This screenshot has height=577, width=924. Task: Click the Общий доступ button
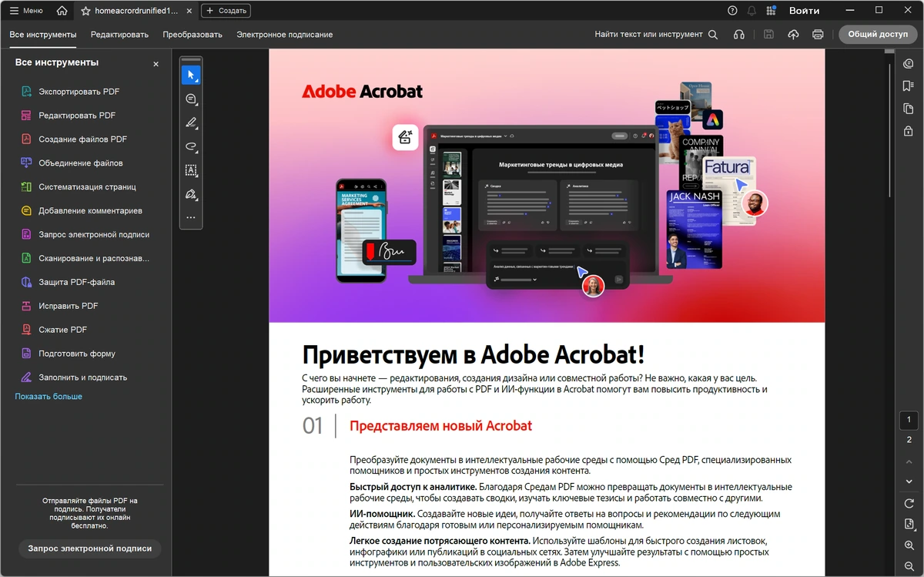[x=878, y=35]
